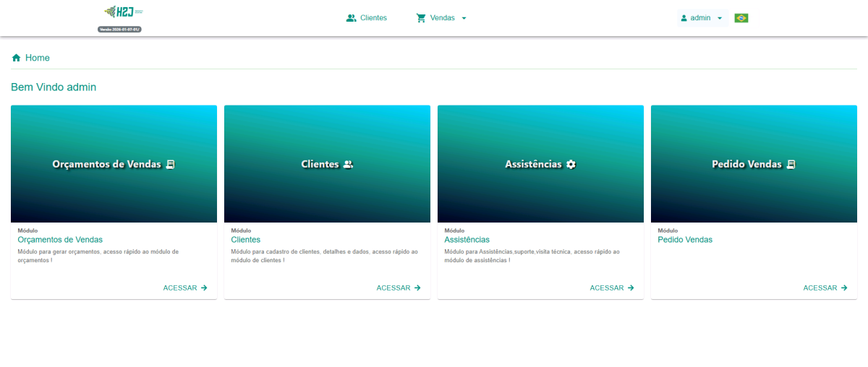Viewport: 868px width, 367px height.
Task: Open the Clientes module title link
Action: 246,240
